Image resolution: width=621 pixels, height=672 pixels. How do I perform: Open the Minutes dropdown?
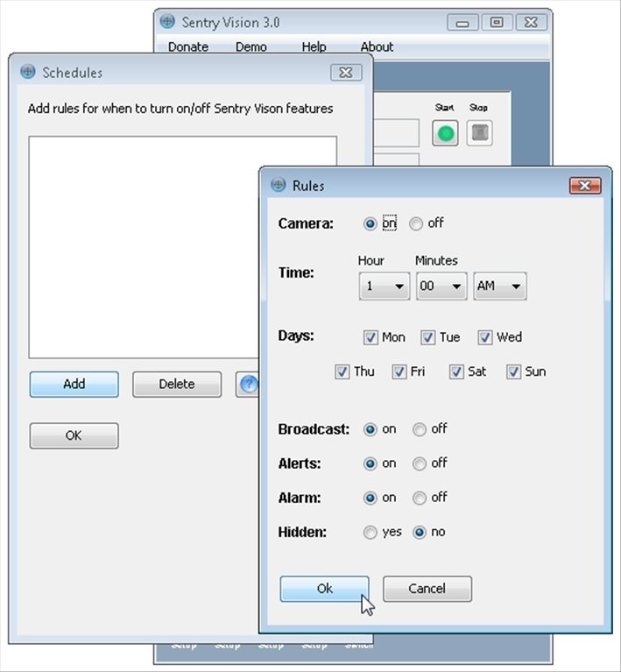tap(441, 286)
